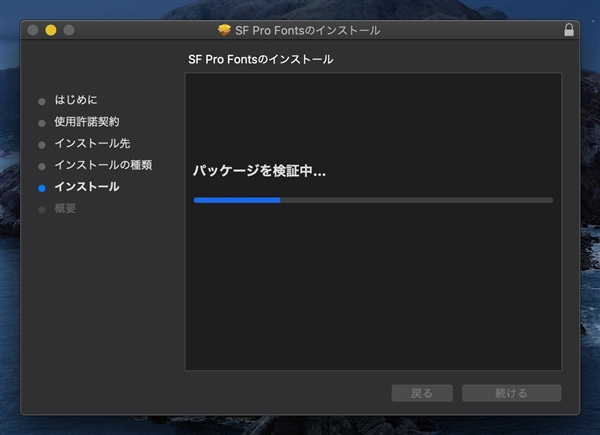The image size is (600, 435).
Task: Click the gray bullet beside はじめに
Action: tap(42, 101)
